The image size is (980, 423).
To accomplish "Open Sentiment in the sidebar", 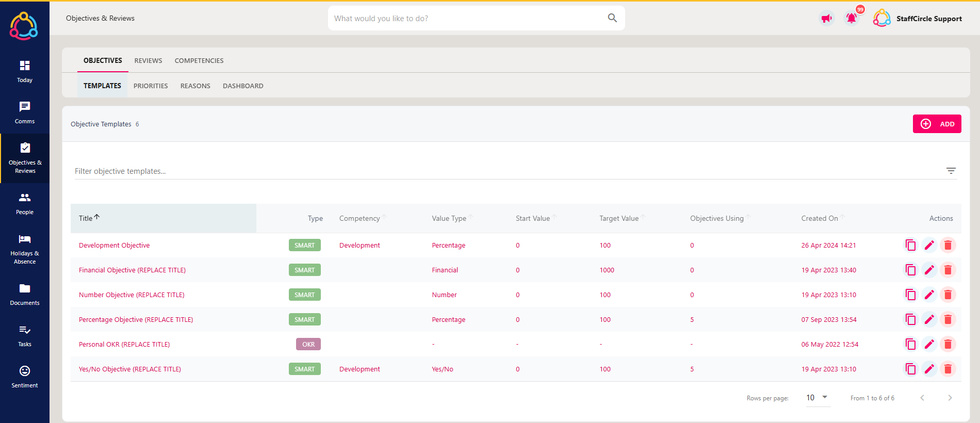I will [25, 377].
